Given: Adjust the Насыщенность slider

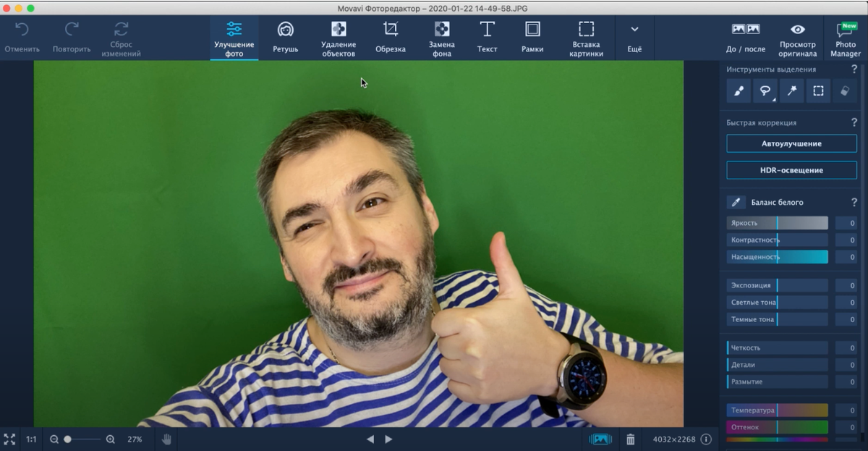Looking at the screenshot, I should [778, 257].
